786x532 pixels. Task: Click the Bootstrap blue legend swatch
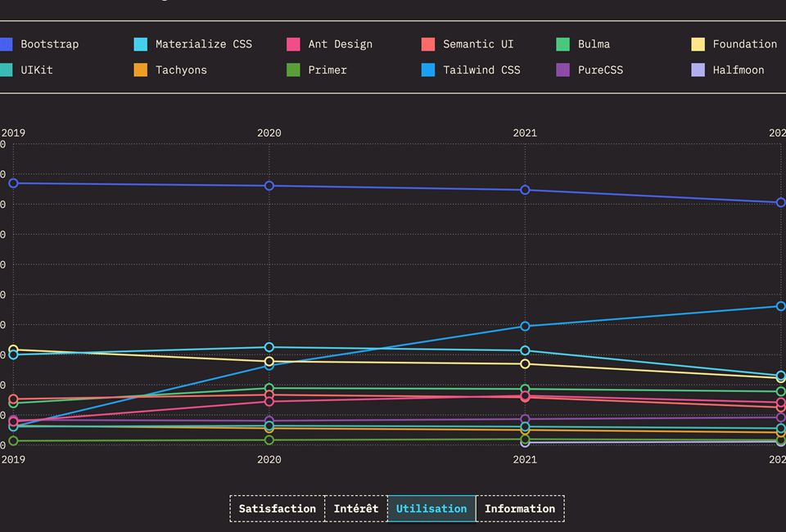click(6, 44)
